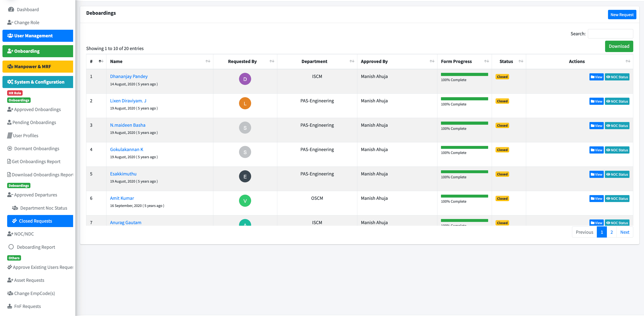The height and width of the screenshot is (316, 644).
Task: Click the Dormant Onboardings pause icon
Action: [9, 148]
